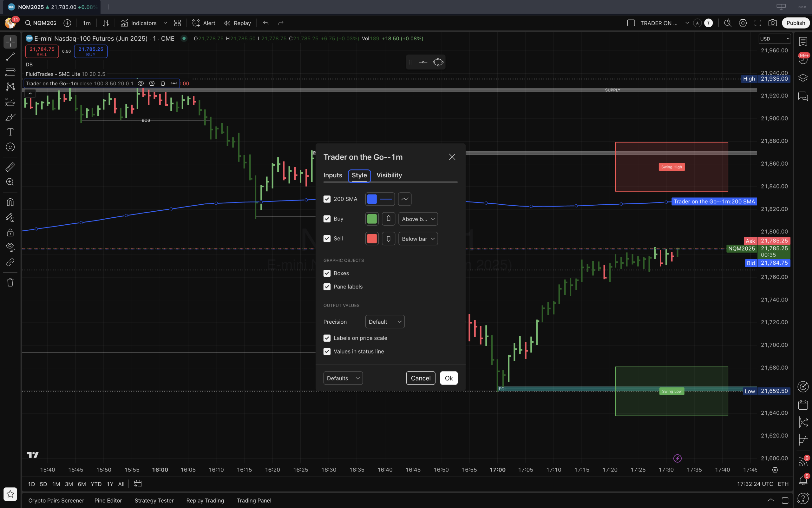Image resolution: width=812 pixels, height=508 pixels.
Task: Select the brush drawing tool
Action: pyautogui.click(x=10, y=117)
